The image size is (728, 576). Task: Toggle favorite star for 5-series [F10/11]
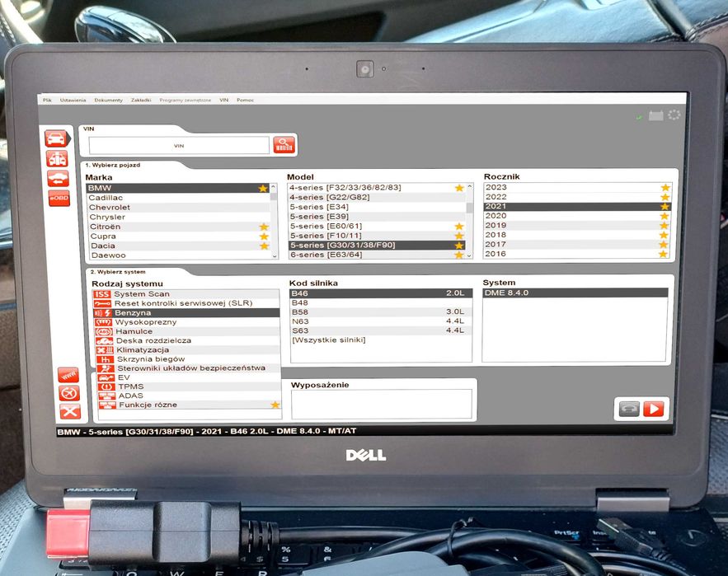pyautogui.click(x=459, y=236)
